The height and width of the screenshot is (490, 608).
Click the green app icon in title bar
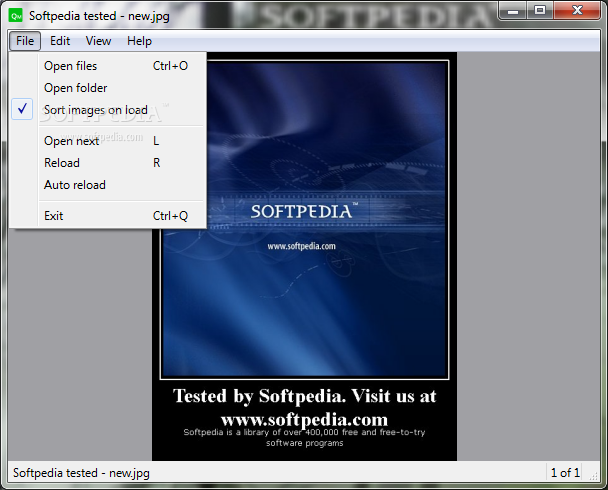(16, 16)
